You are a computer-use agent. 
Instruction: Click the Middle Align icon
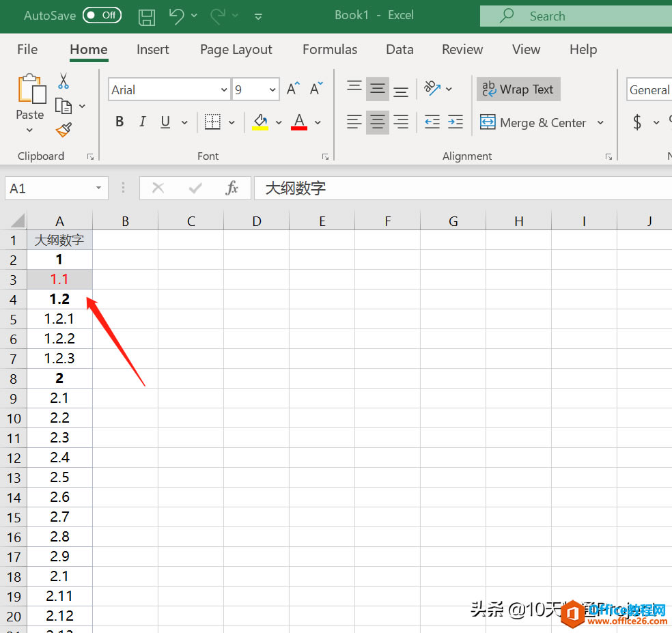click(x=378, y=89)
